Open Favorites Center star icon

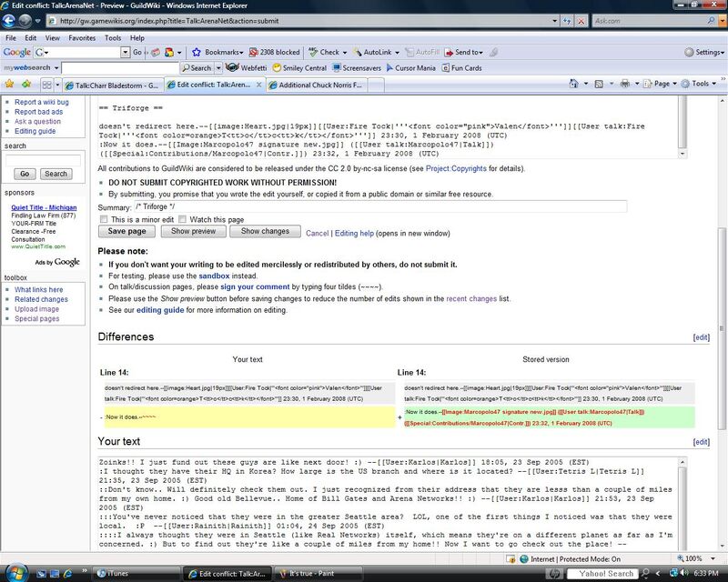coord(9,84)
